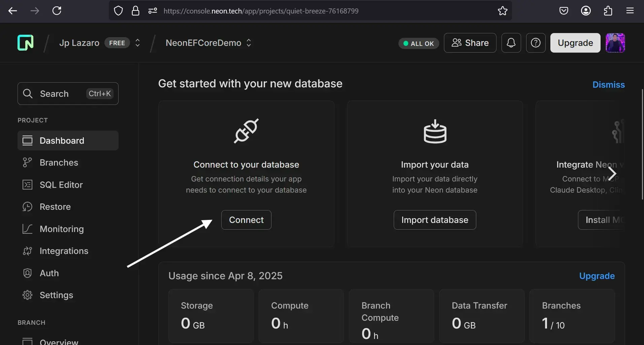
Task: Open Auth in the sidebar
Action: click(68, 273)
